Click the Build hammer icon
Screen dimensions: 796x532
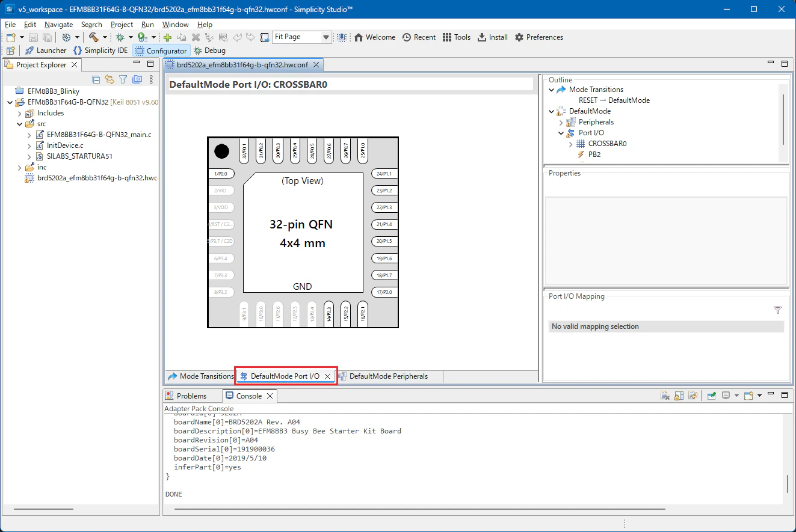pos(93,37)
